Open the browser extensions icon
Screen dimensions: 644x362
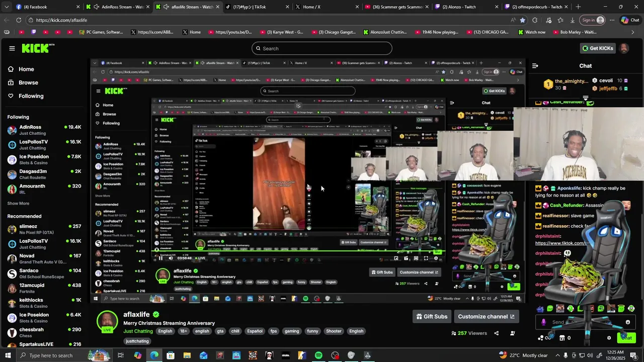[x=535, y=20]
